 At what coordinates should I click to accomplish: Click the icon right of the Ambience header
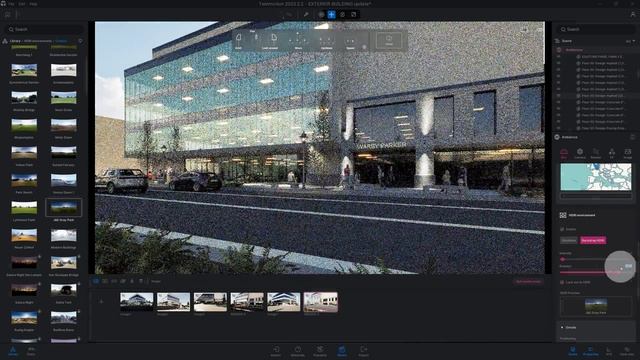pos(632,137)
